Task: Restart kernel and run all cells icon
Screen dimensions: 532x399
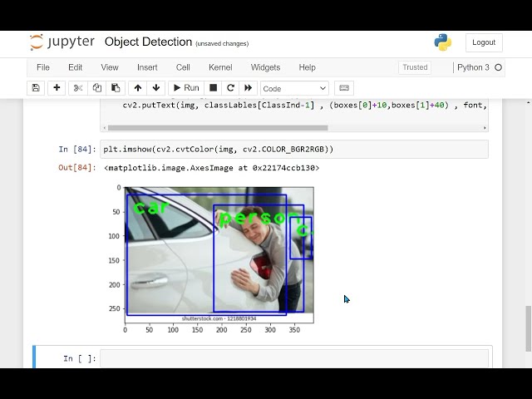Action: [249, 88]
